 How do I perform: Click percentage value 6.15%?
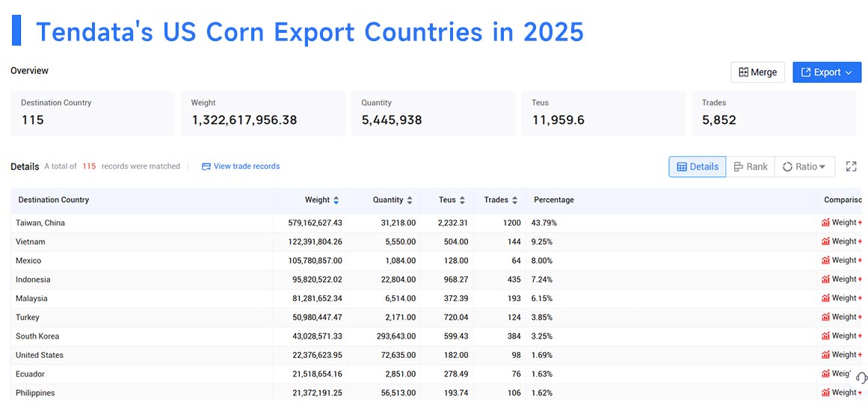tap(542, 298)
